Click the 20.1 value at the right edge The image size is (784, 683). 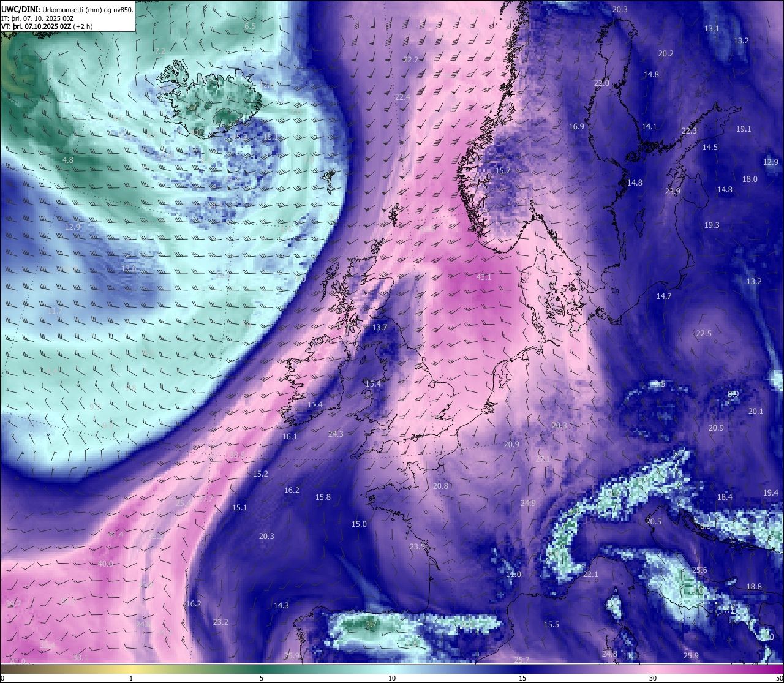756,411
